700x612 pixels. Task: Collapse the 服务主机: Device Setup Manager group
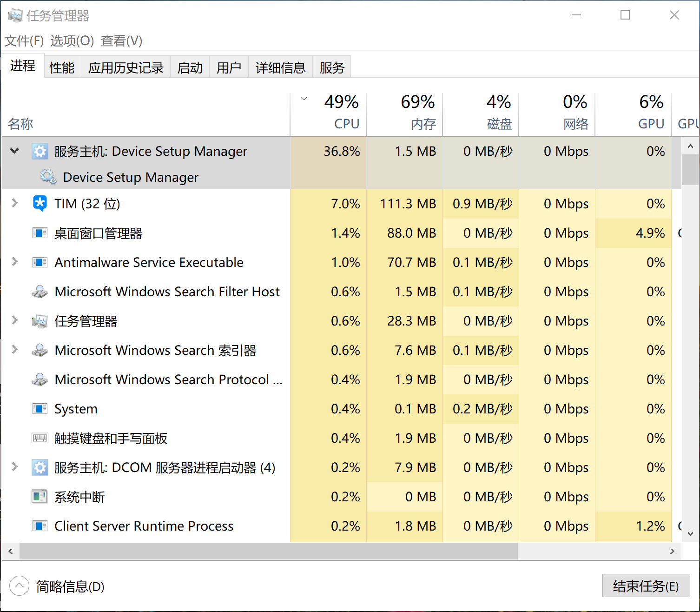point(15,151)
